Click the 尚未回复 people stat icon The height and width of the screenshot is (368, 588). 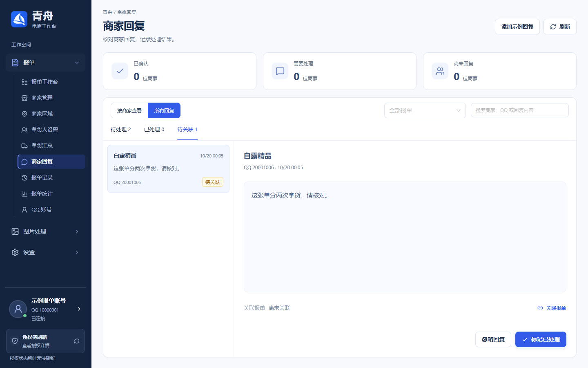pyautogui.click(x=440, y=71)
